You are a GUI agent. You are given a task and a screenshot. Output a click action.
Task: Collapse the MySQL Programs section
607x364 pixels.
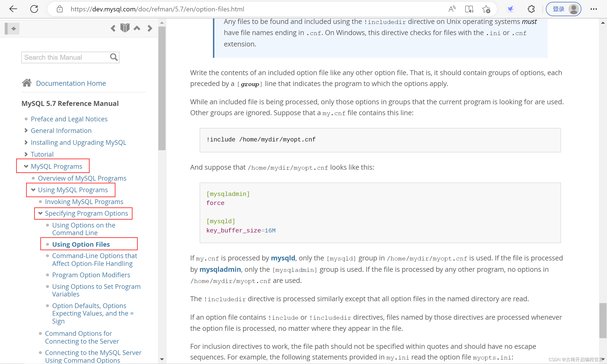tap(26, 166)
